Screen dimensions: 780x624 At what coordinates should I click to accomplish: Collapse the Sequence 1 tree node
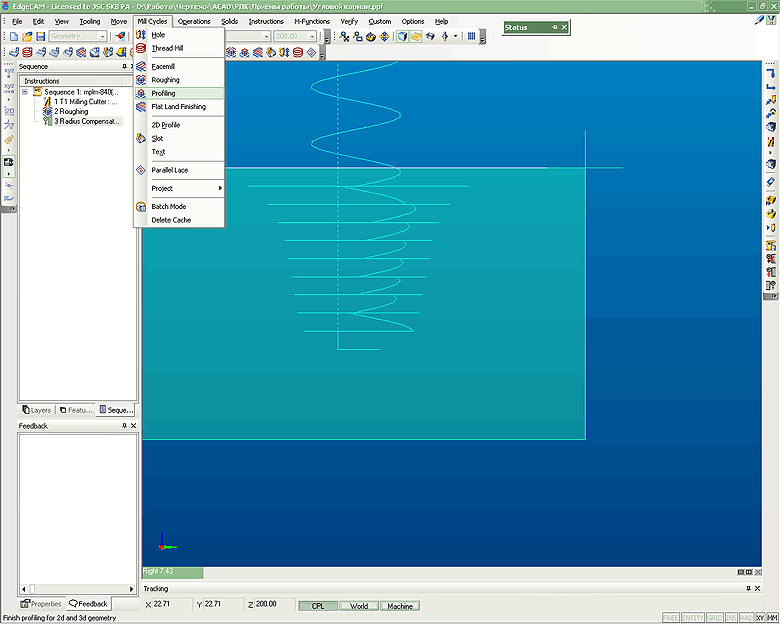[x=25, y=92]
